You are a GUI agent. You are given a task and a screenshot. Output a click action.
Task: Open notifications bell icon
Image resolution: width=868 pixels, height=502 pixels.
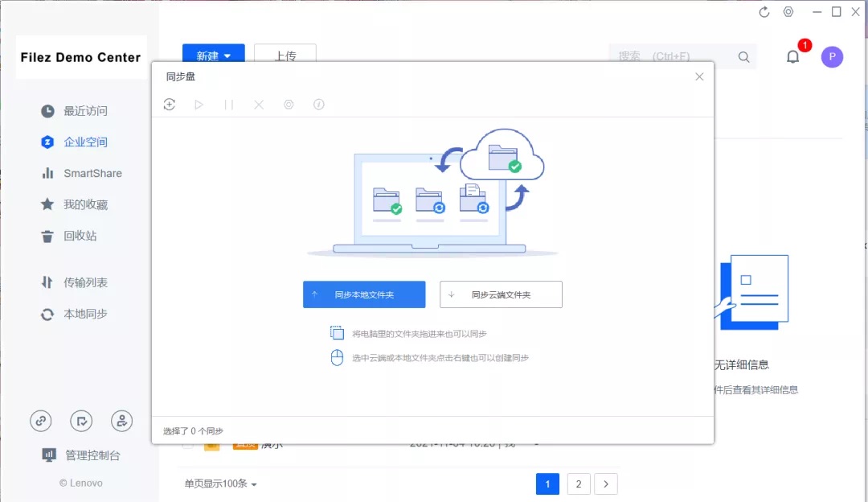793,56
